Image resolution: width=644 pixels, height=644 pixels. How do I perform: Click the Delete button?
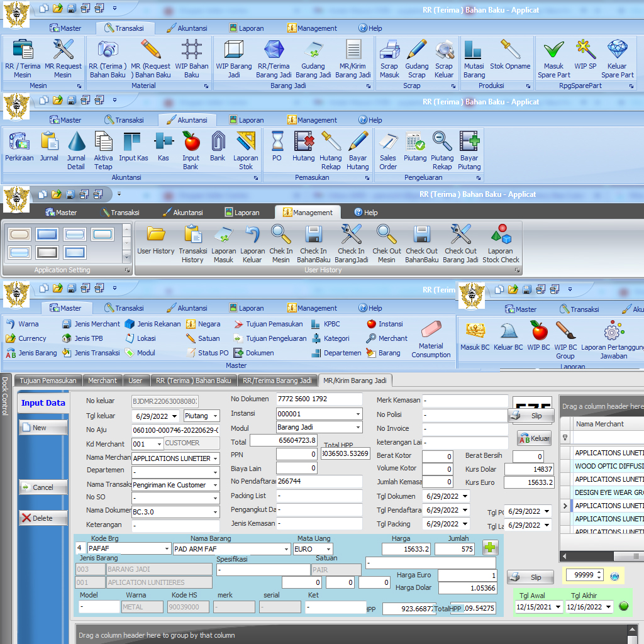tap(44, 518)
